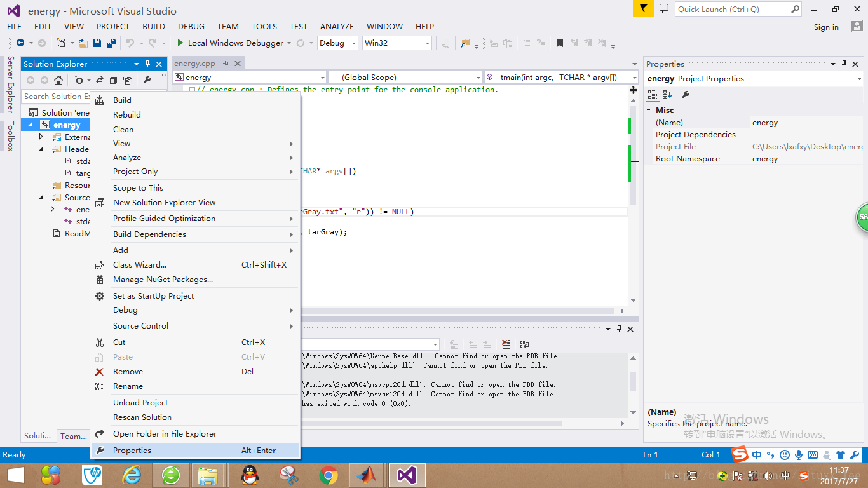The image size is (868, 488).
Task: Open the PROJECT menu
Action: tap(113, 26)
